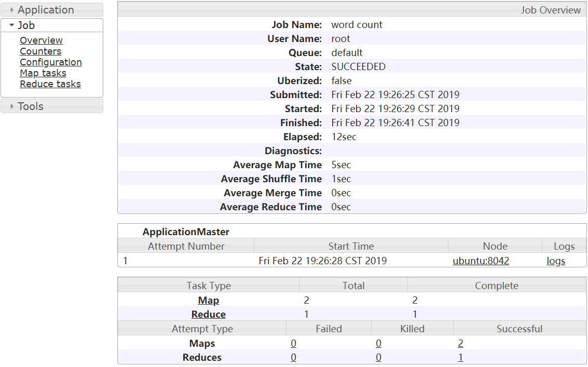Open ApplicationMaster logs link
Viewport: 588px width, 367px height.
[556, 261]
